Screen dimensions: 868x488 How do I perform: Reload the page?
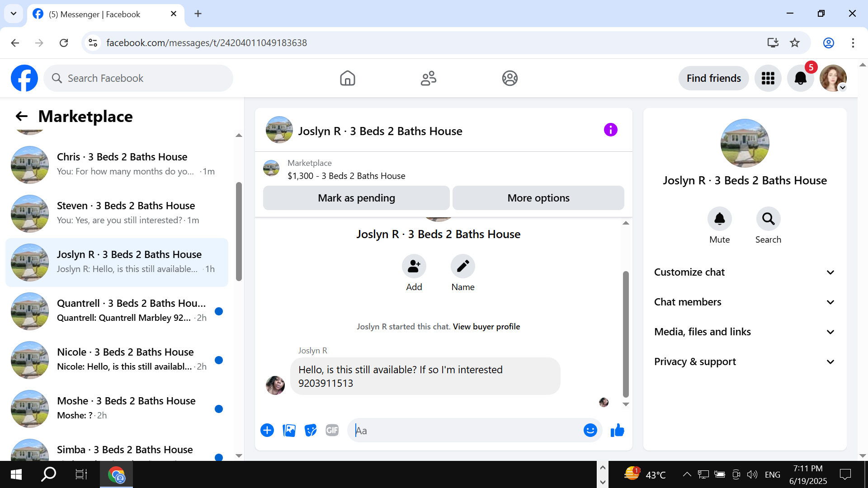click(64, 43)
